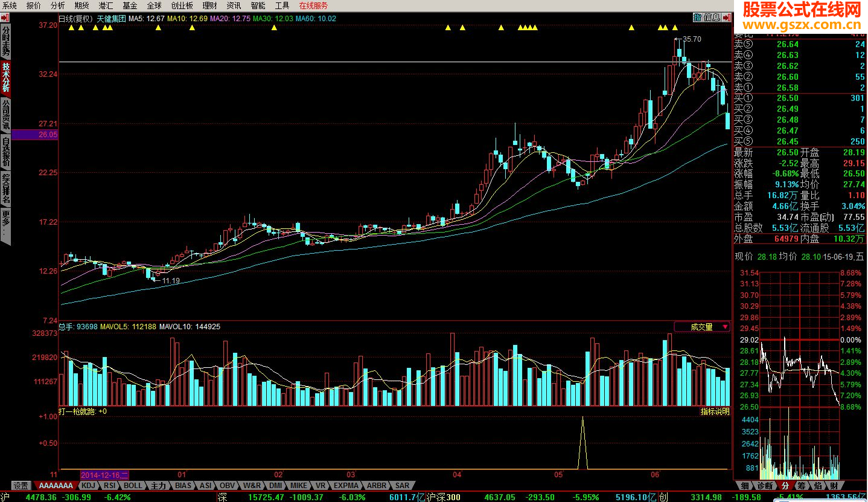
Task: Select the 细 detail tab
Action: 745,486
